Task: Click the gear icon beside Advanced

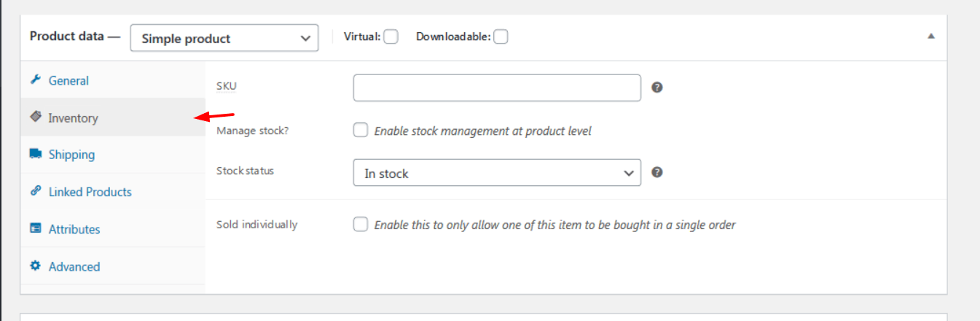Action: 35,266
